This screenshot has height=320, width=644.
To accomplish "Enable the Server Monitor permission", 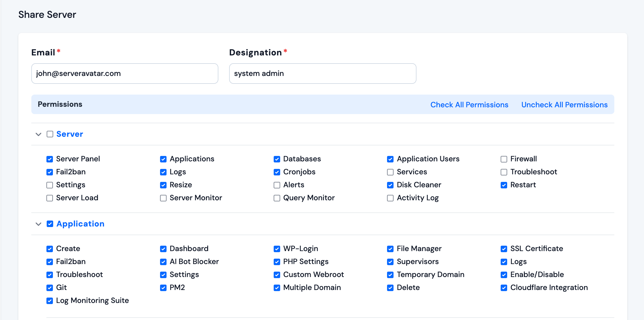I will click(163, 198).
